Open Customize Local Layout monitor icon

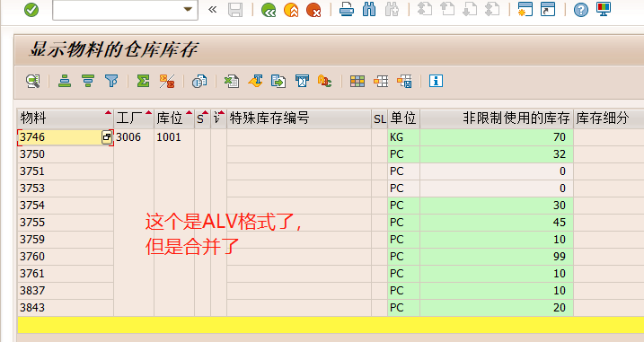tap(604, 9)
